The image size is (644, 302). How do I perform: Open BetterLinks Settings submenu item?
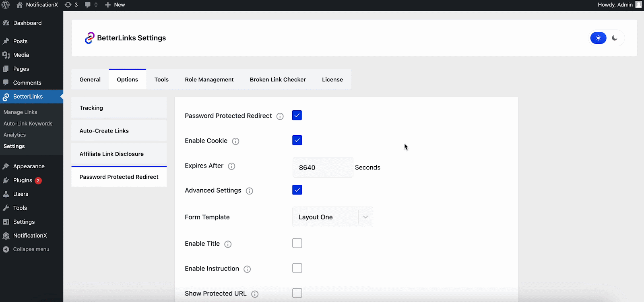tap(14, 146)
